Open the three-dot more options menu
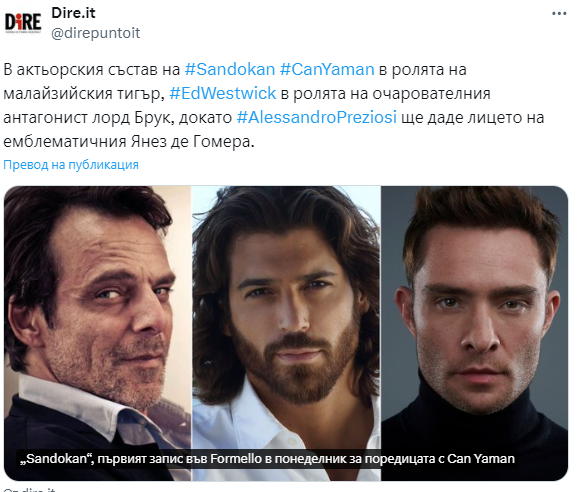The image size is (578, 492). click(559, 14)
